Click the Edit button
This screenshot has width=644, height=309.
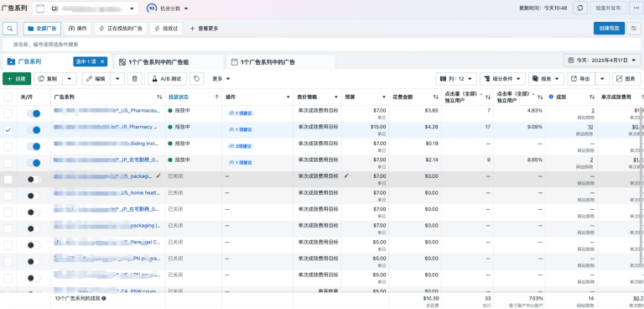point(96,79)
